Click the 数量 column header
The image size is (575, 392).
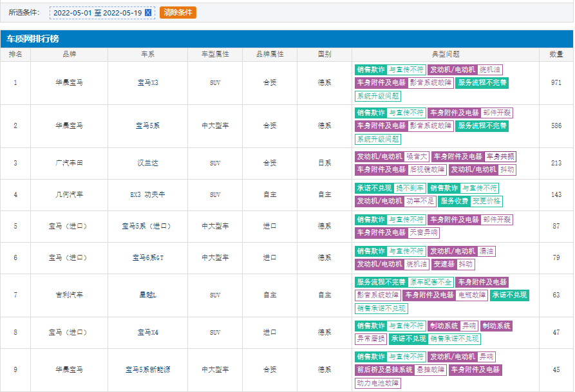click(x=556, y=54)
